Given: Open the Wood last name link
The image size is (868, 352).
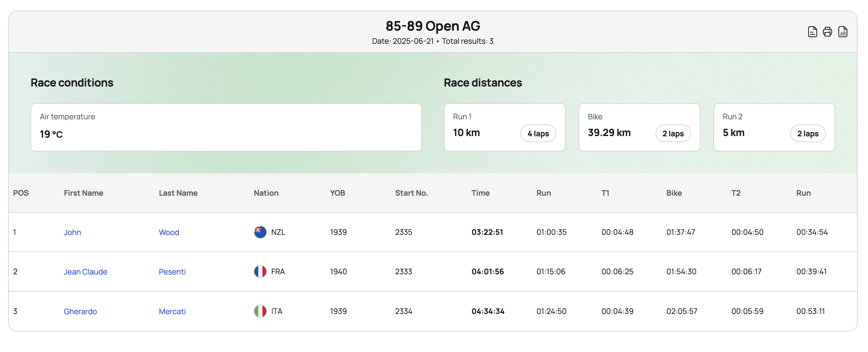Looking at the screenshot, I should (x=169, y=232).
